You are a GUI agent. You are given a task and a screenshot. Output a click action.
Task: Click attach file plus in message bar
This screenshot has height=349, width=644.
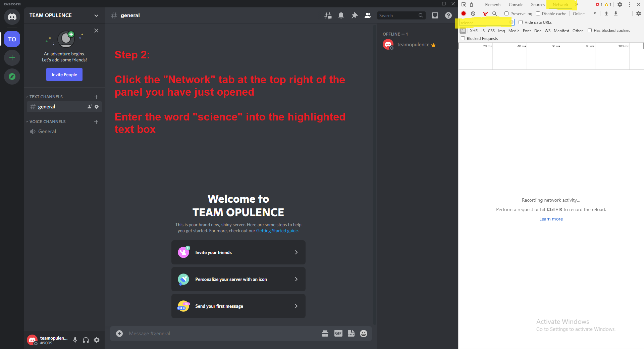click(119, 333)
